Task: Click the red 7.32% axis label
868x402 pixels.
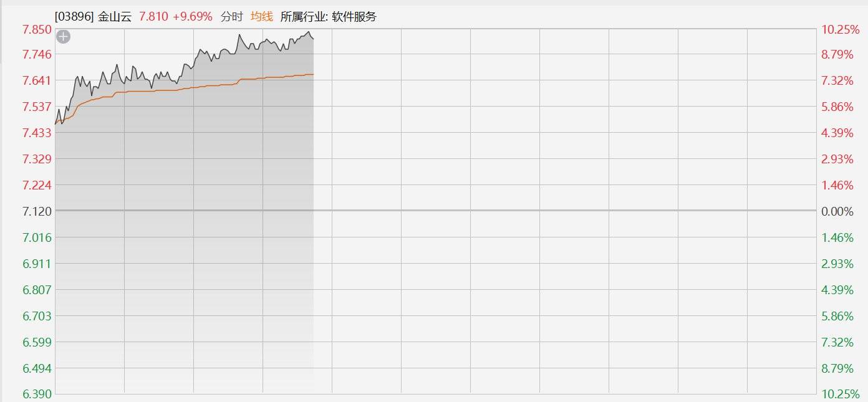Action: point(837,81)
